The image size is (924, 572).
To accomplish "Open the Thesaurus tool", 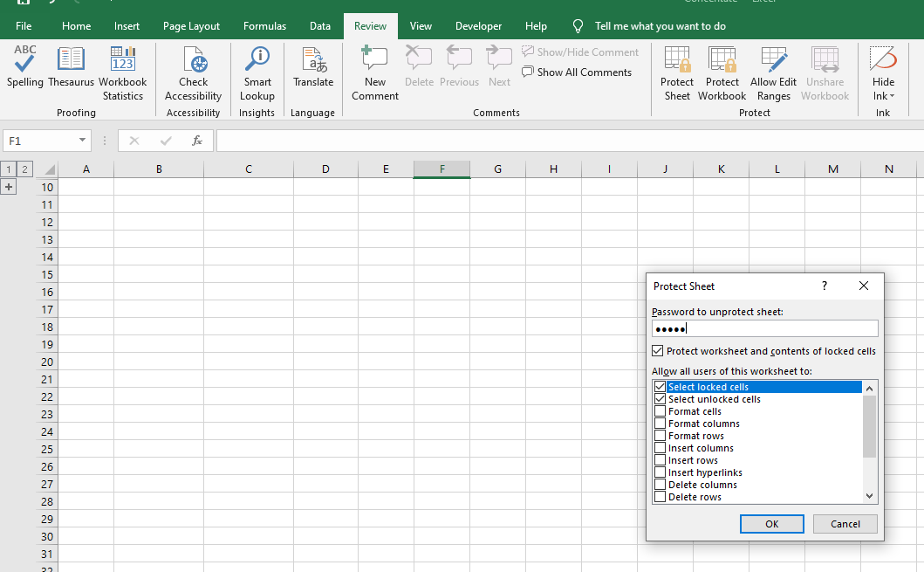I will pos(71,68).
